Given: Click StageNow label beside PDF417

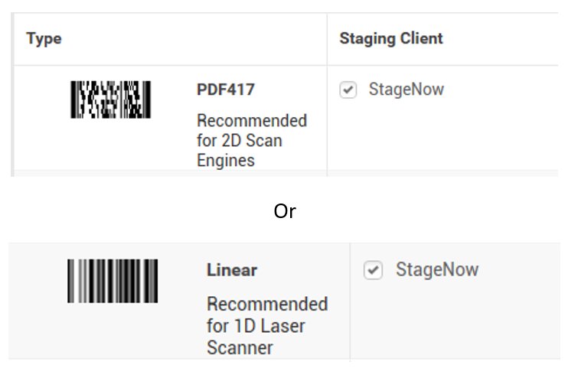Looking at the screenshot, I should tap(406, 90).
